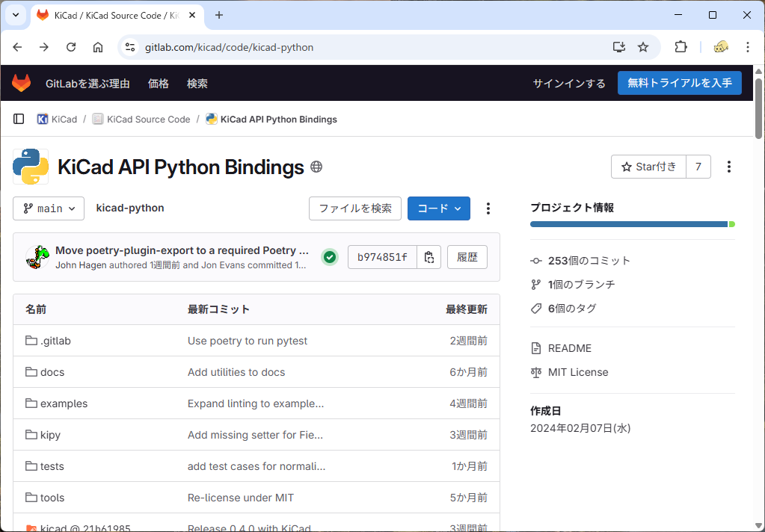Select the KiCad / KiCad Source Code tab
Screen dimensions: 765x532
tap(117, 16)
